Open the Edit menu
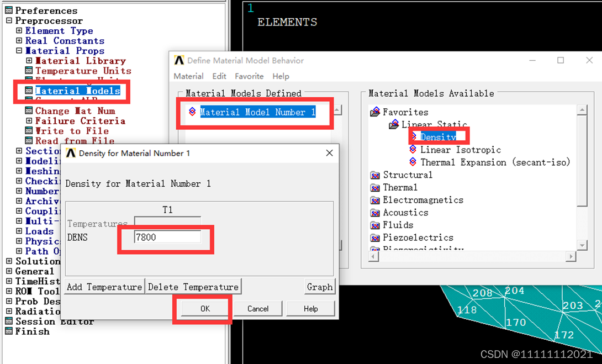 click(219, 76)
